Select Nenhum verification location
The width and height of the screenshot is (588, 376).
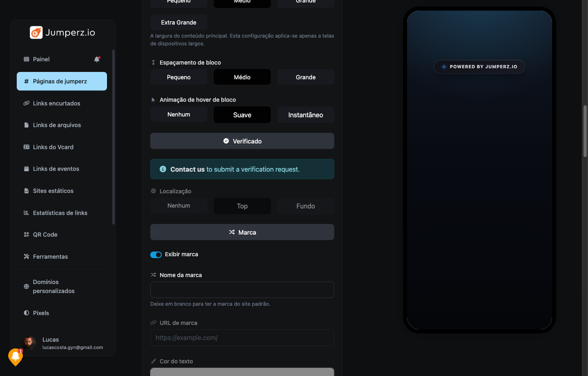[x=179, y=206]
